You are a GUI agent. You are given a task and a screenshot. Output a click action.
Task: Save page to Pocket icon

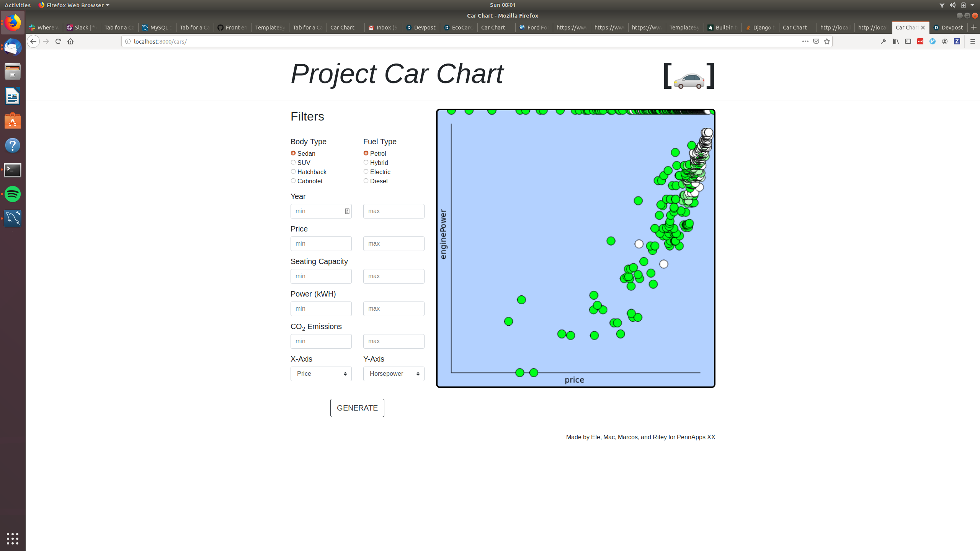pos(816,41)
